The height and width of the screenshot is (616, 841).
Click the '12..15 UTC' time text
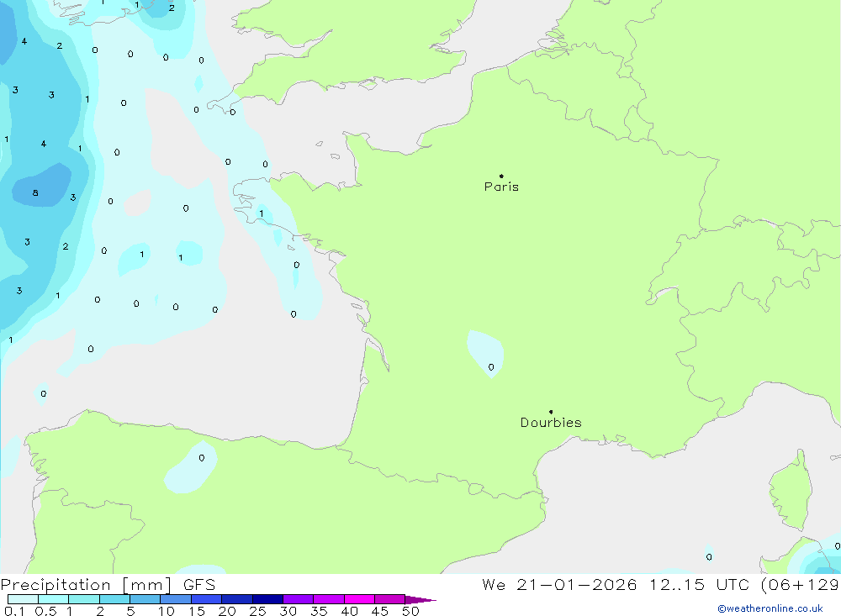699,584
